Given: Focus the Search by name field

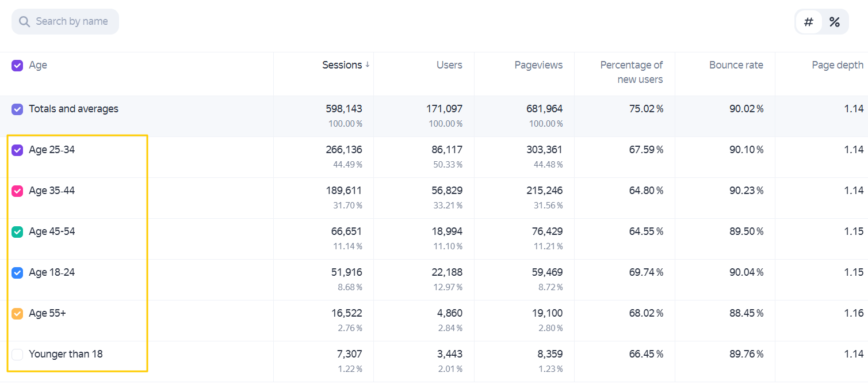Looking at the screenshot, I should pyautogui.click(x=65, y=21).
